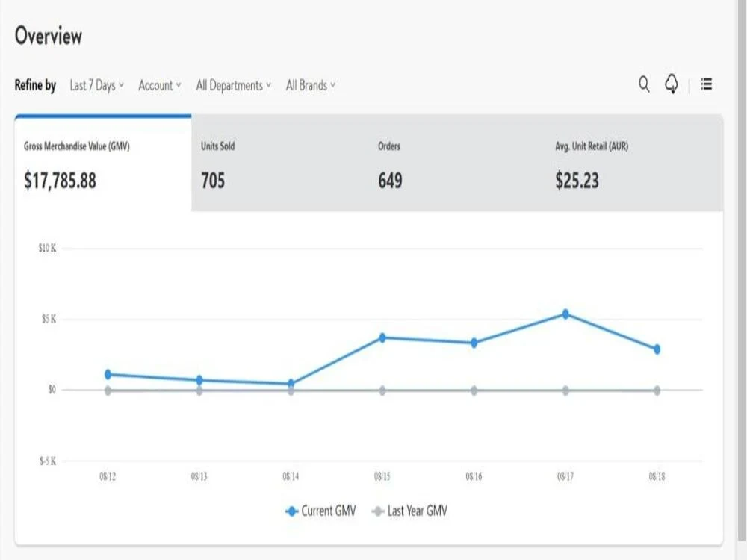This screenshot has width=747, height=560.
Task: Click the 08/13 Last Year GMV point
Action: coord(199,391)
